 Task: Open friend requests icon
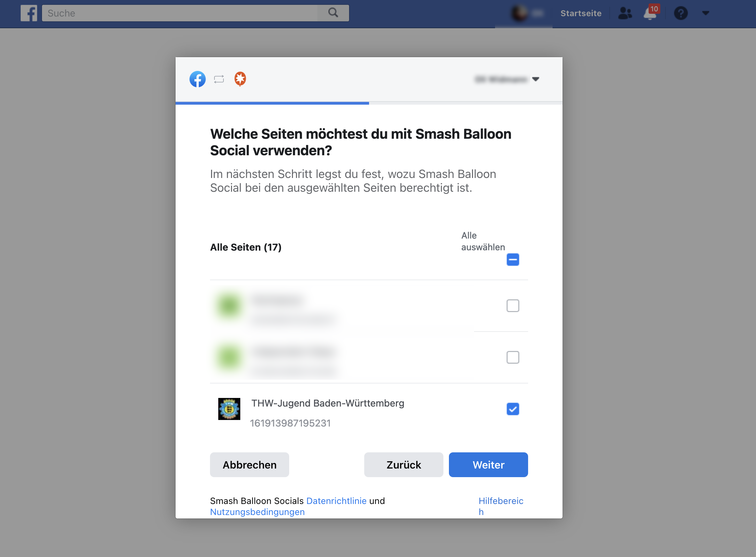[625, 13]
